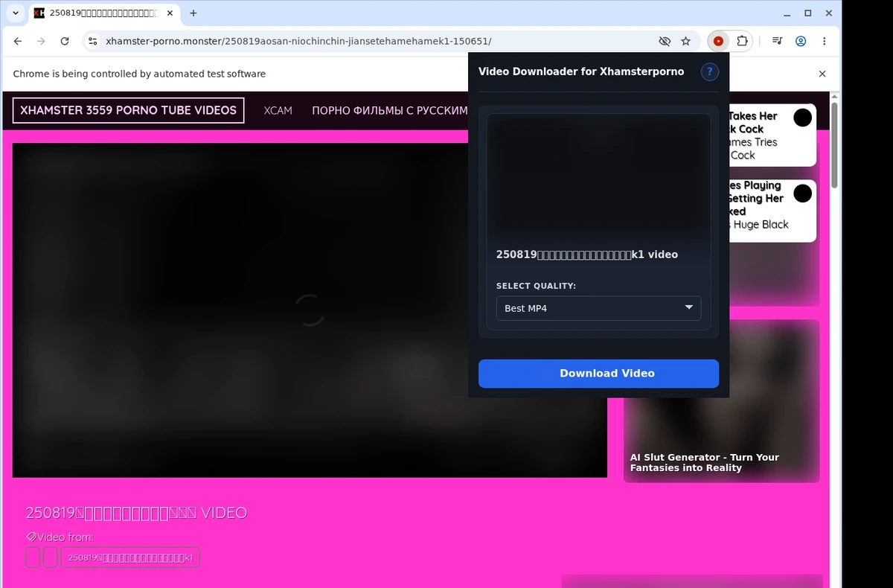The height and width of the screenshot is (588, 893).
Task: Click the page vertical scrollbar thumb
Action: (834, 145)
